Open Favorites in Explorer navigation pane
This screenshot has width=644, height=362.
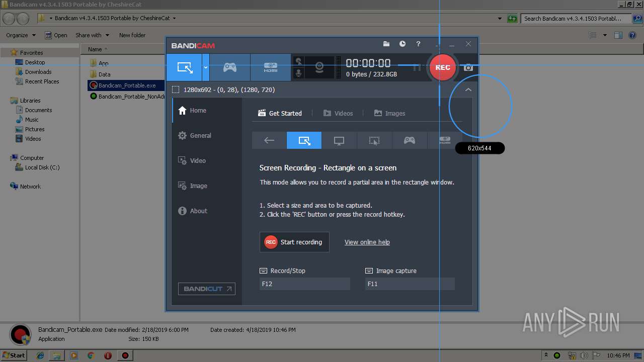[31, 52]
